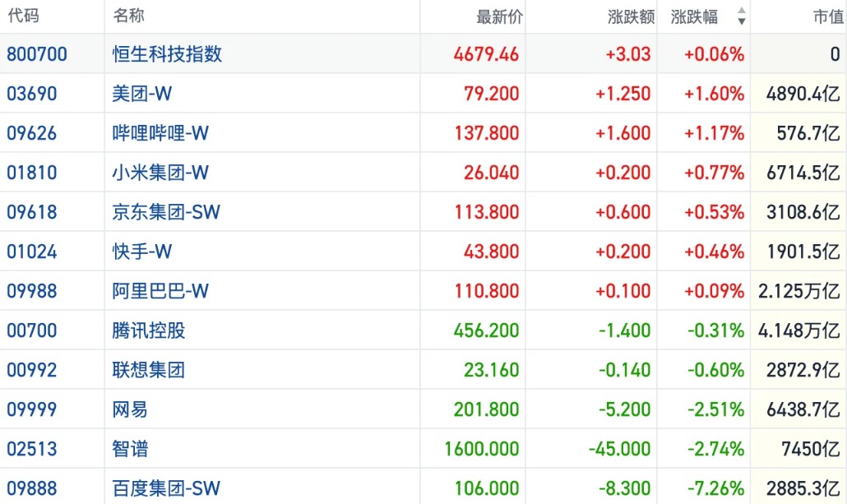Open 恒生科技指数 index details
Viewport: 847px width, 504px height.
pyautogui.click(x=167, y=54)
